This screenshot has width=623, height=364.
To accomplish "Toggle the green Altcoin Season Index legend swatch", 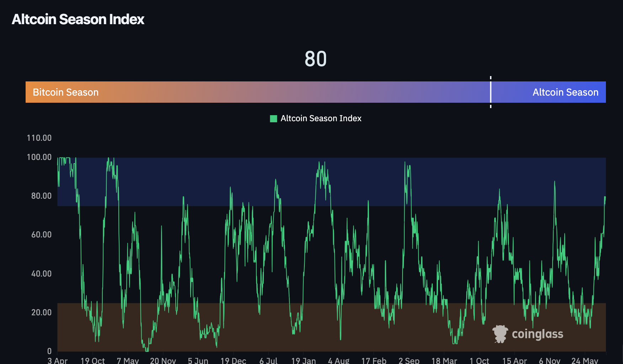I will coord(273,118).
